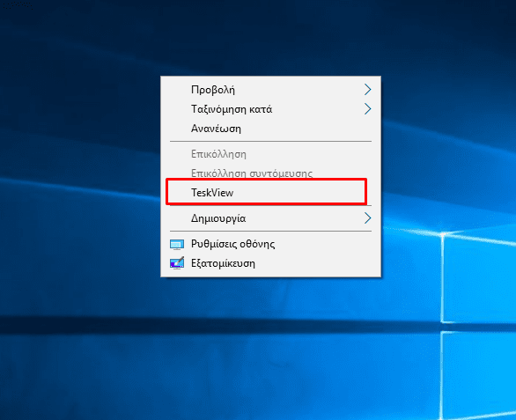This screenshot has width=516, height=420.
Task: Open the Εξατομίκευση personalization entry text
Action: point(223,263)
